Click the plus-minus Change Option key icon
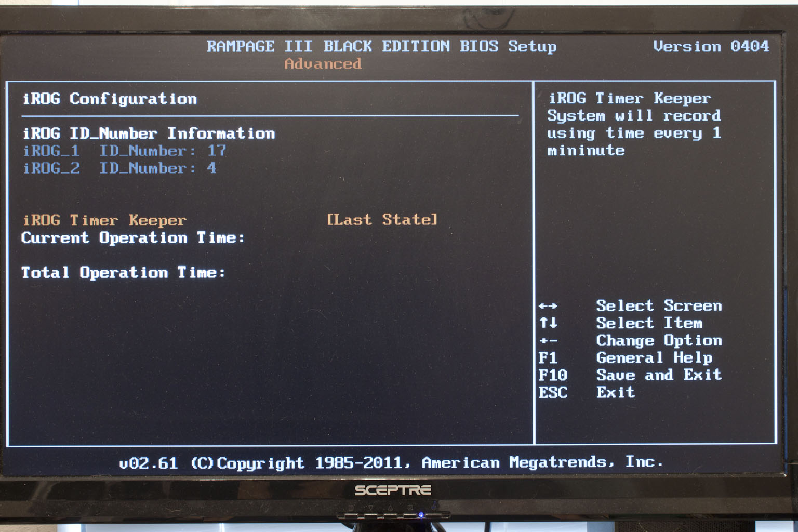Screen dimensions: 798x532 click(548, 341)
